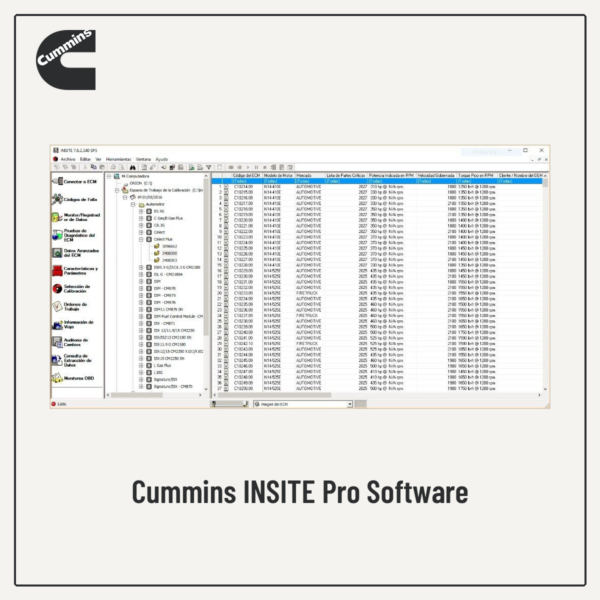Click the play toolbar button
Screen dimensions: 600x600
pyautogui.click(x=248, y=167)
